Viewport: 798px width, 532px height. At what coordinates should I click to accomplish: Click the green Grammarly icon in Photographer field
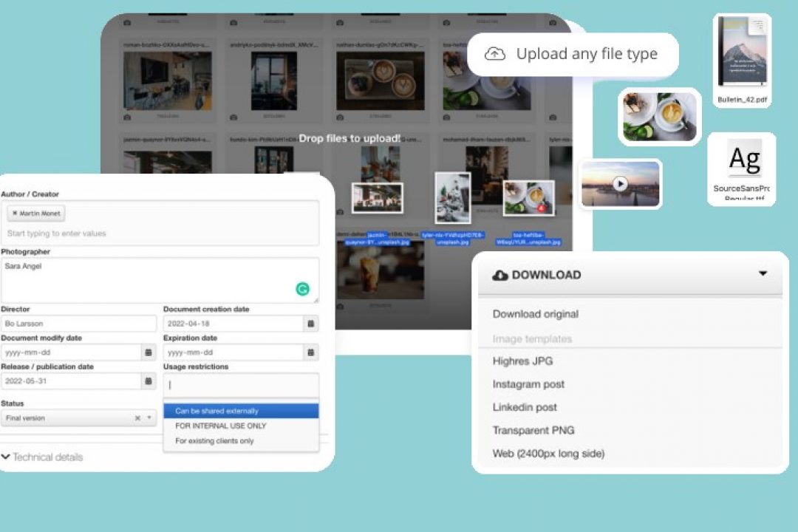(x=302, y=289)
